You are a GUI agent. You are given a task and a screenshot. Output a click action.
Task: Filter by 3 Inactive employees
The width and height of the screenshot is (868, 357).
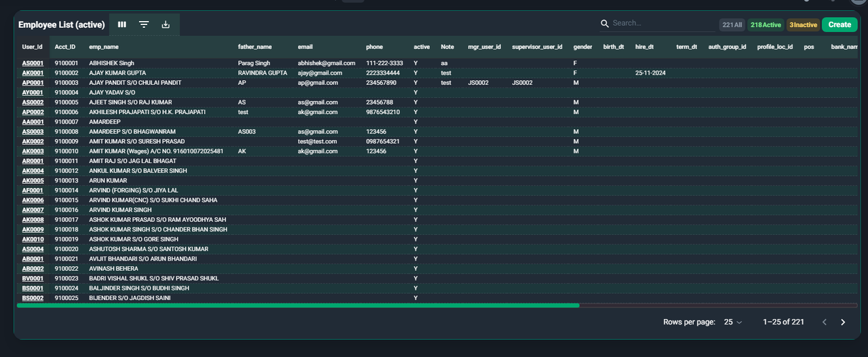coord(803,24)
